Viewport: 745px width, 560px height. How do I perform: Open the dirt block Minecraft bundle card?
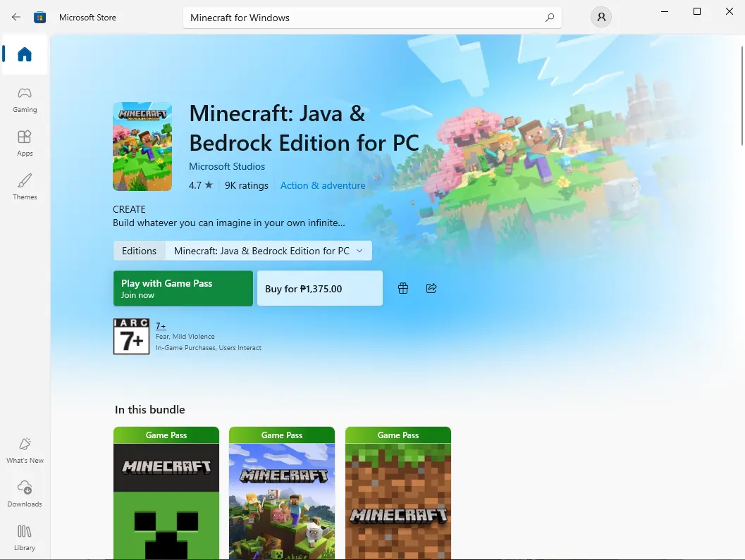(x=398, y=493)
